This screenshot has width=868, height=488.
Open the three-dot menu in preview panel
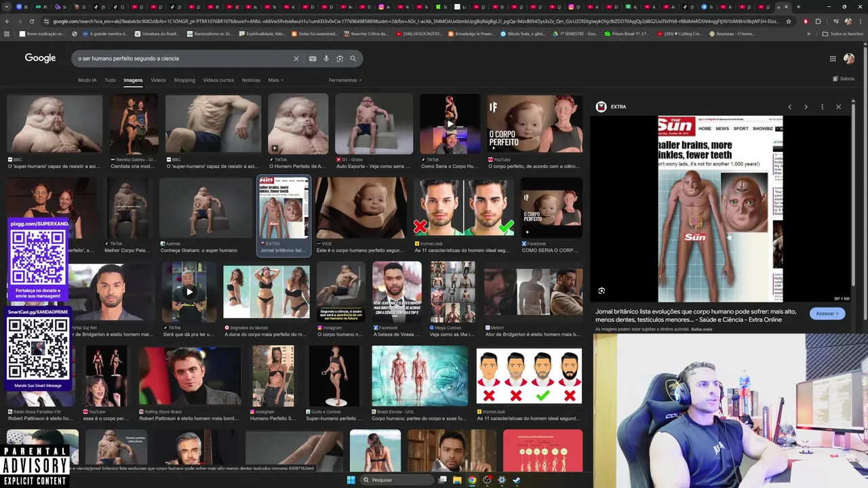tap(822, 106)
